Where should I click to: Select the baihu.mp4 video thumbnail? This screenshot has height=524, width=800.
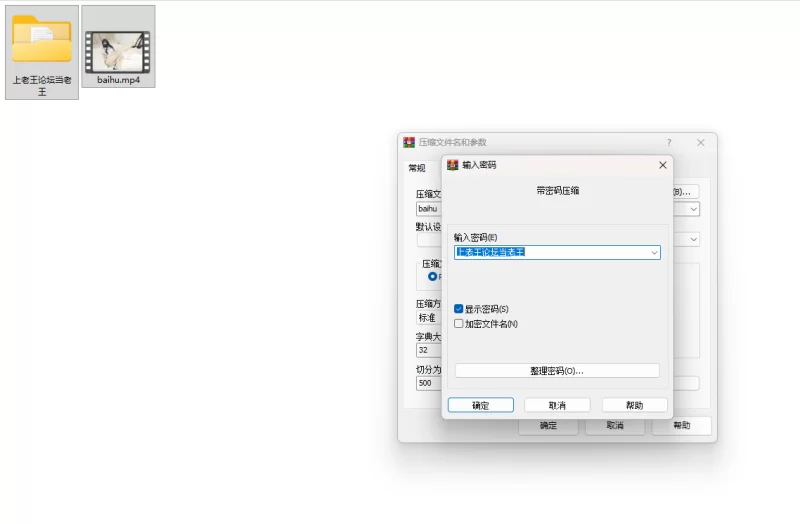[118, 40]
